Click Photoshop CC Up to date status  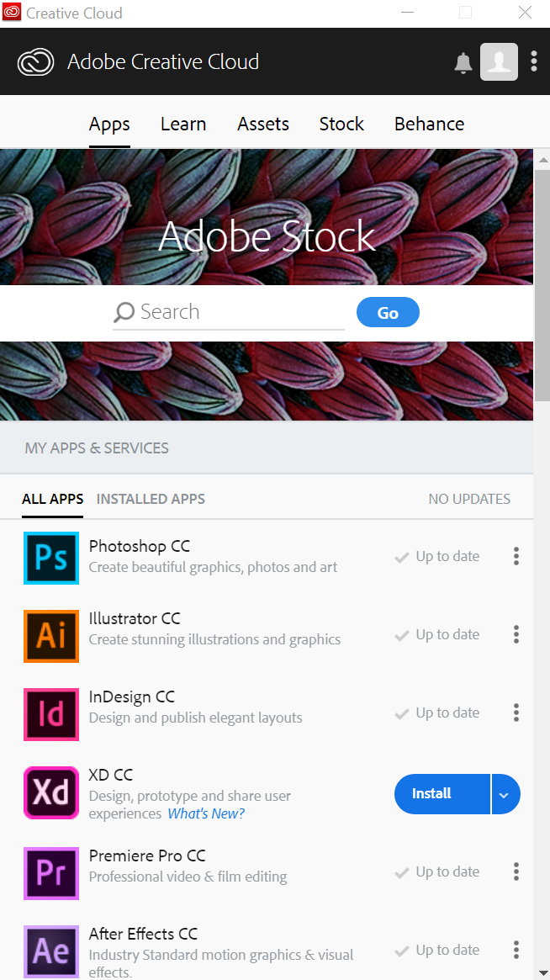click(436, 556)
